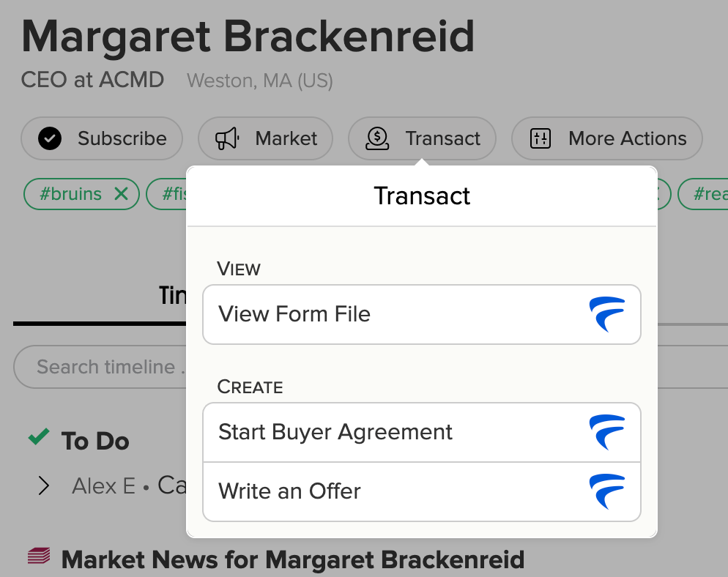Click the dollar coin icon on Transact
Image resolution: width=728 pixels, height=577 pixels.
click(377, 138)
